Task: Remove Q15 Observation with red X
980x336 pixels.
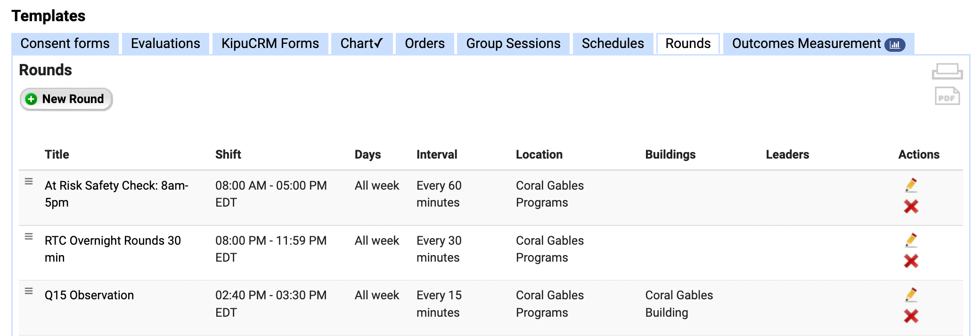Action: (911, 316)
